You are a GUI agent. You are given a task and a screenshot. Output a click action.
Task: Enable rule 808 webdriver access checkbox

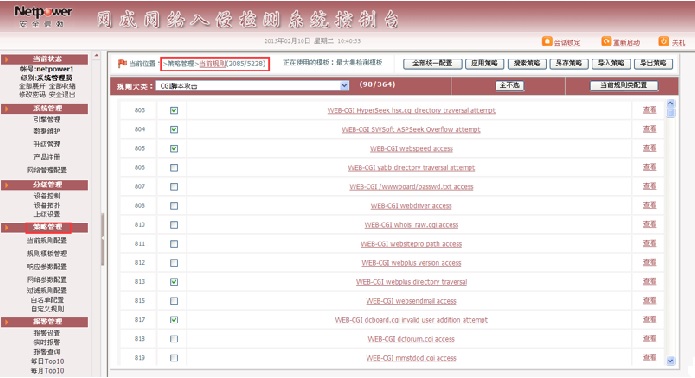click(174, 206)
